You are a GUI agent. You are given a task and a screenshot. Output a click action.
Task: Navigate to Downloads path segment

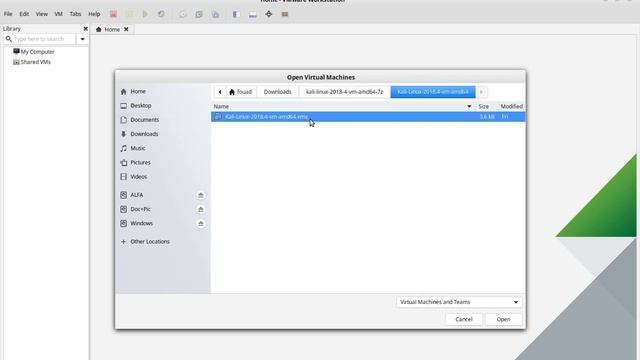(x=278, y=92)
